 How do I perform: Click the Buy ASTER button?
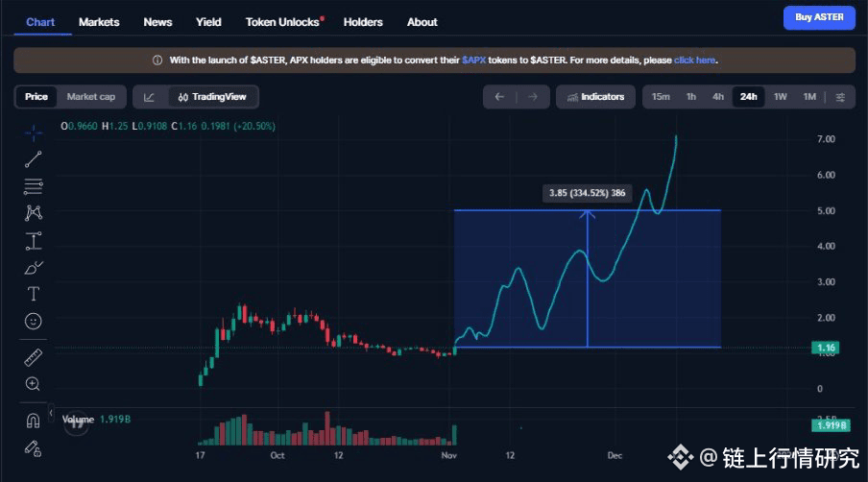point(818,17)
